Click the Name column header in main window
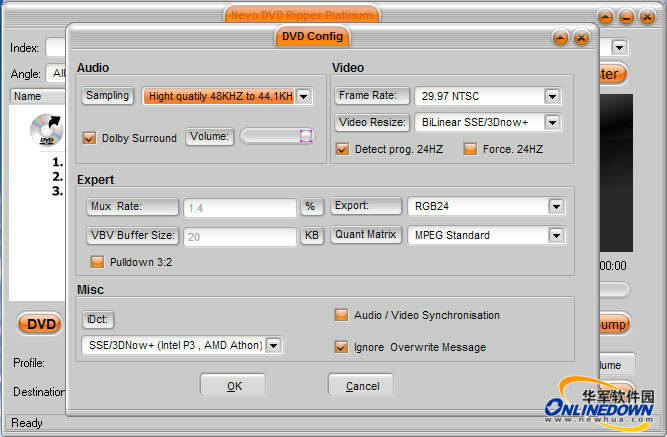 [x=37, y=96]
